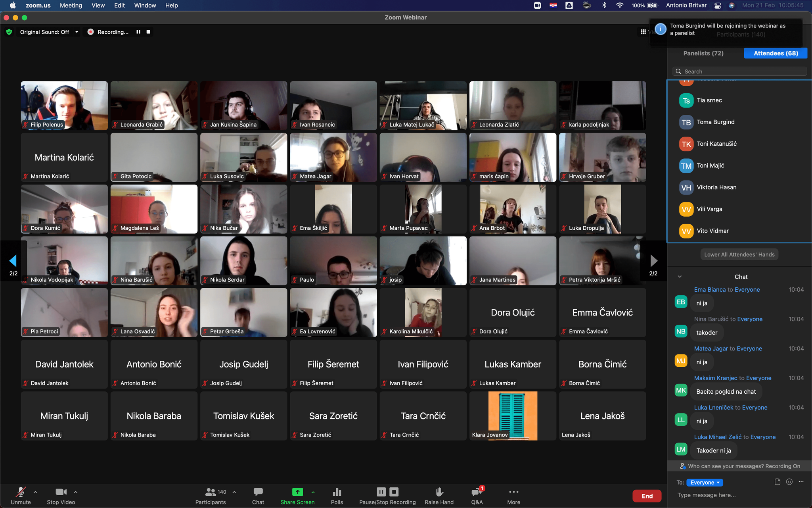Open the Window menu

click(145, 5)
